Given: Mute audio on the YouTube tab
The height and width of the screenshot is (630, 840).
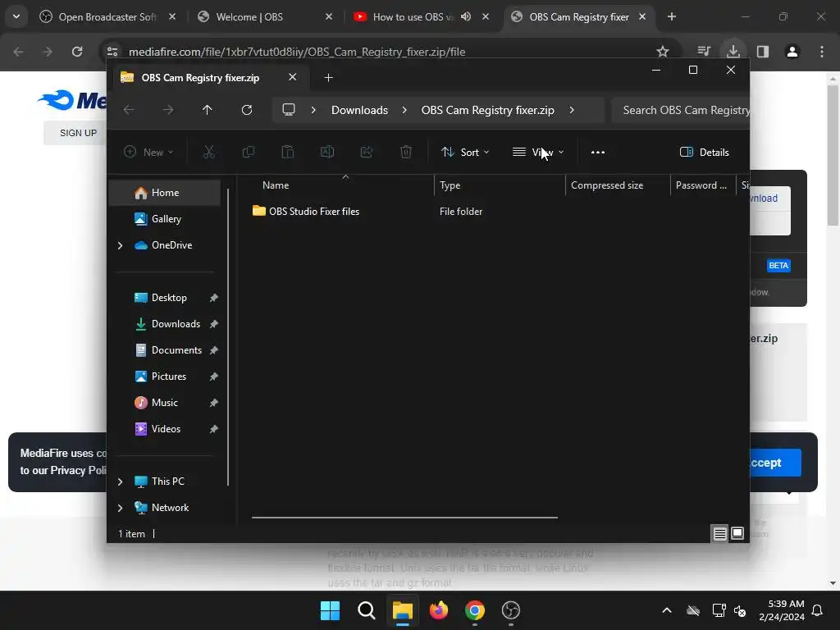Looking at the screenshot, I should [466, 16].
